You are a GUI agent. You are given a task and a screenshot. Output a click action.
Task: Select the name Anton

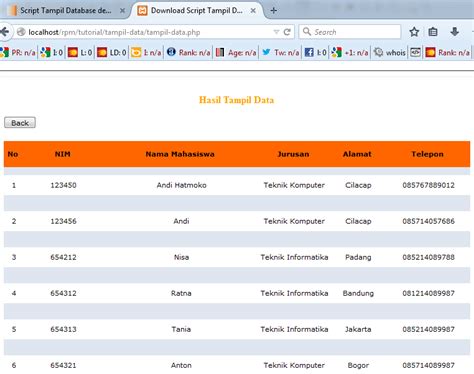(x=181, y=365)
